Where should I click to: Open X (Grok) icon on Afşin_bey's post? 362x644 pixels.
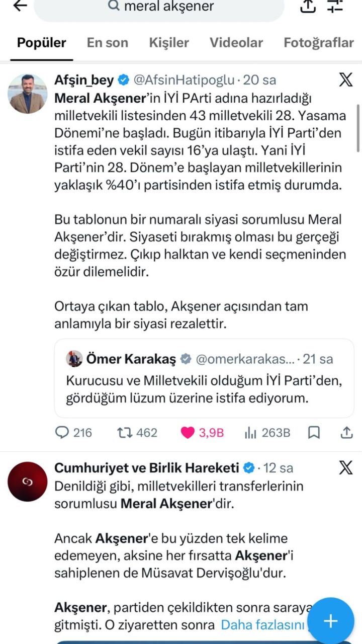pyautogui.click(x=346, y=79)
